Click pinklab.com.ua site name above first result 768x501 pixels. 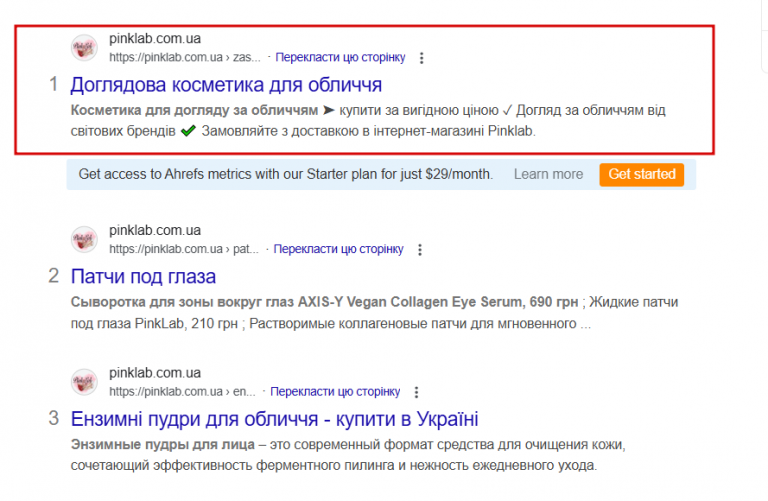155,38
